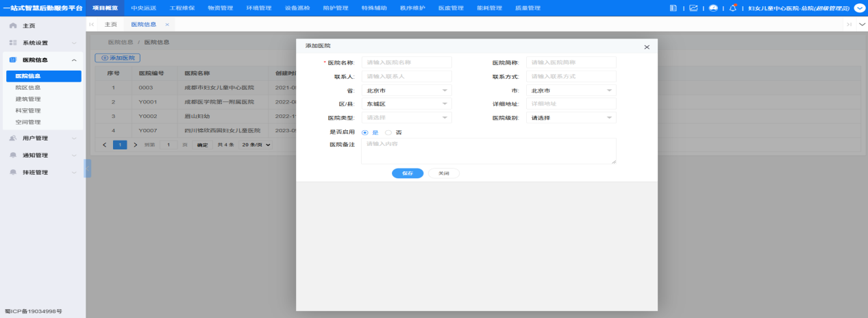Viewport: 868px width, 318px height.
Task: Switch to the 医院信息 tab
Action: (x=145, y=24)
